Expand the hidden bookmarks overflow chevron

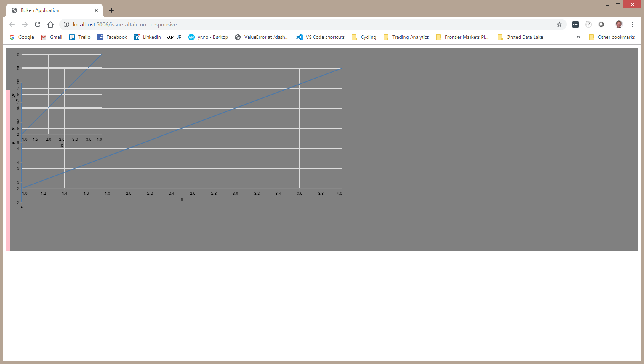point(578,37)
